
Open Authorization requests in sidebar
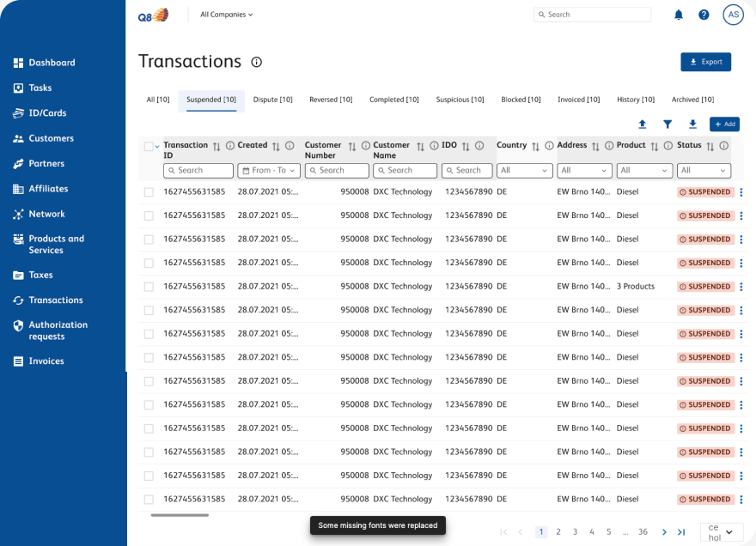click(x=51, y=331)
